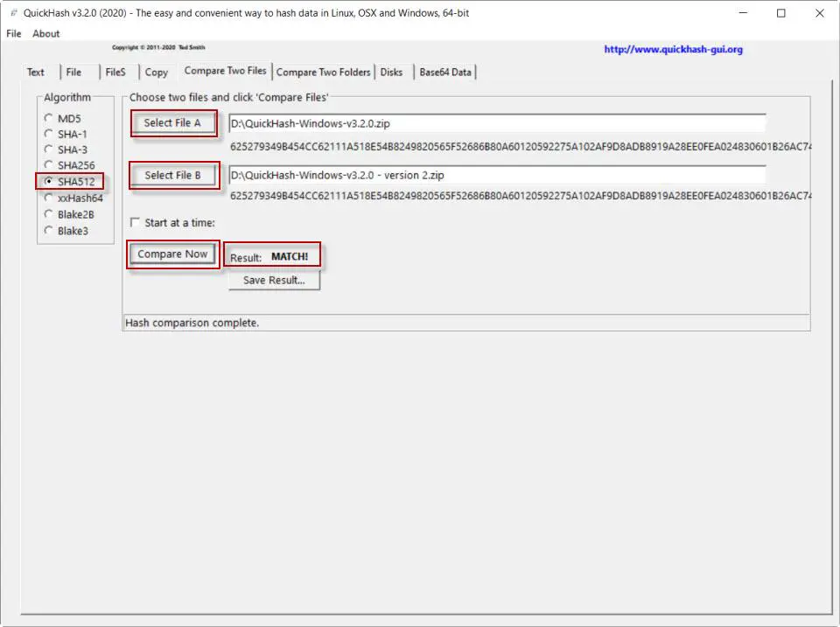The image size is (840, 627).
Task: Select the SHA-1 algorithm
Action: 66,134
